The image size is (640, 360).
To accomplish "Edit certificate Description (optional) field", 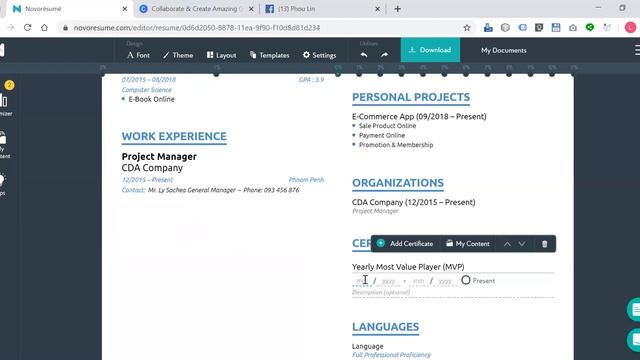I will tap(453, 292).
